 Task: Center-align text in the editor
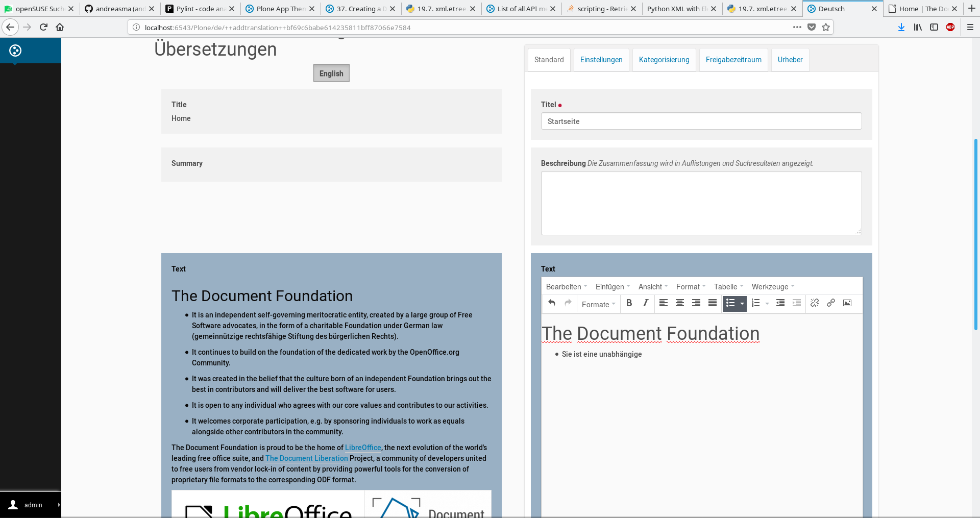680,303
